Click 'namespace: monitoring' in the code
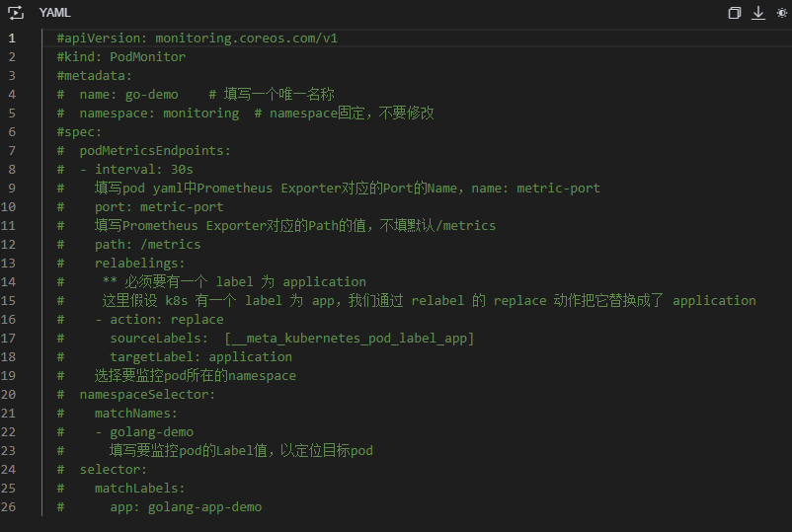The image size is (792, 532). point(159,114)
